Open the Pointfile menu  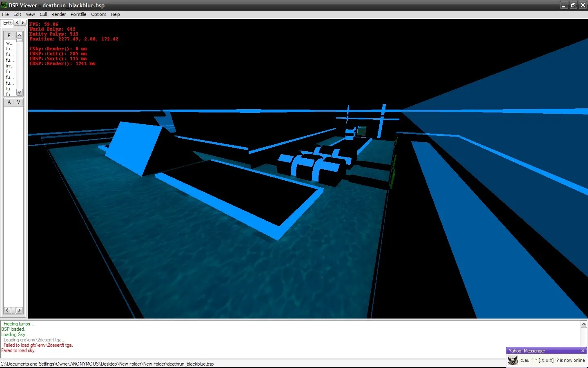coord(78,14)
